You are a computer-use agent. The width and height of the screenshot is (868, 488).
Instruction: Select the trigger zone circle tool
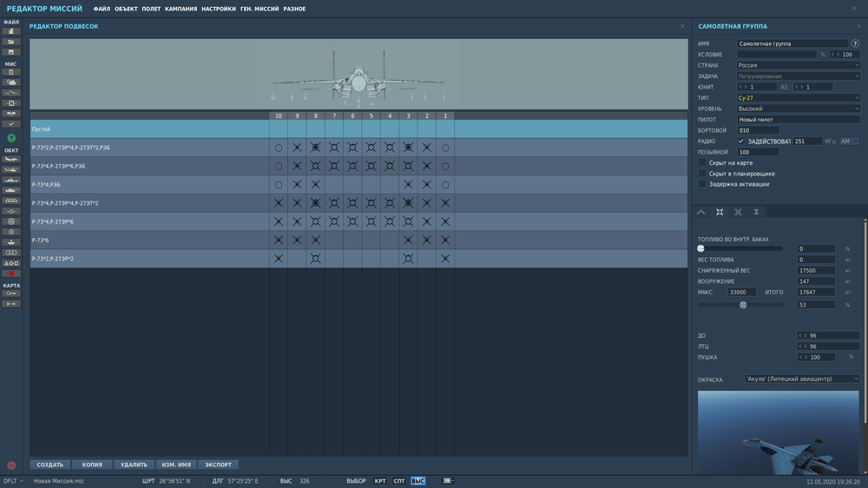pos(11,221)
